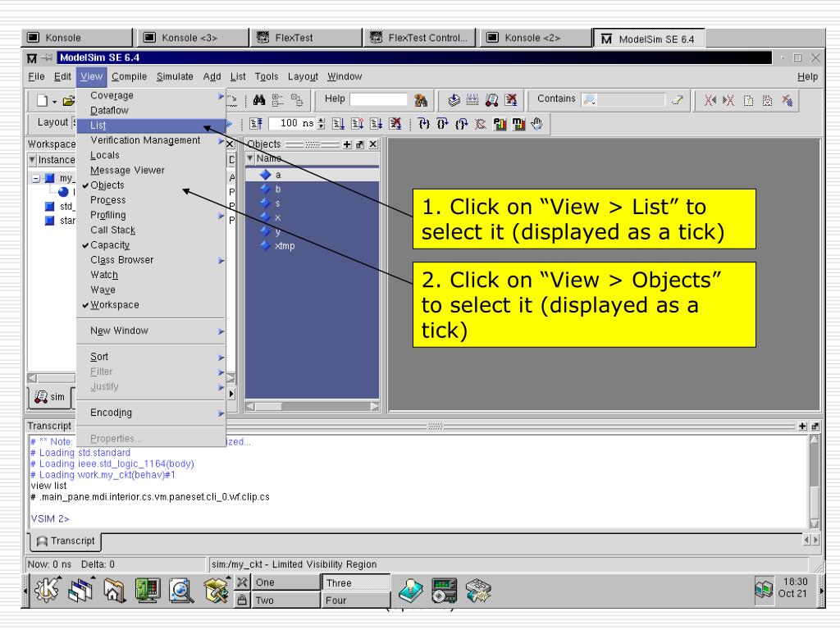Open the Simulate menu

[175, 76]
